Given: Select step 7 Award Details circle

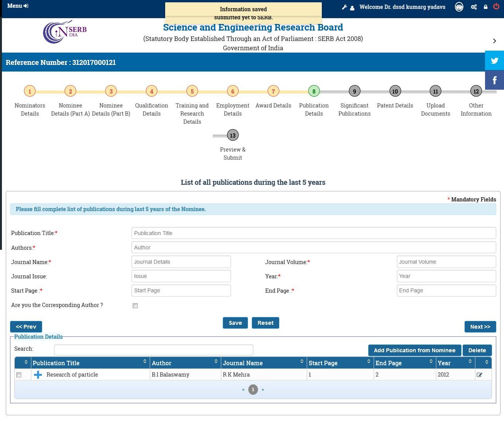Looking at the screenshot, I should pos(273,91).
